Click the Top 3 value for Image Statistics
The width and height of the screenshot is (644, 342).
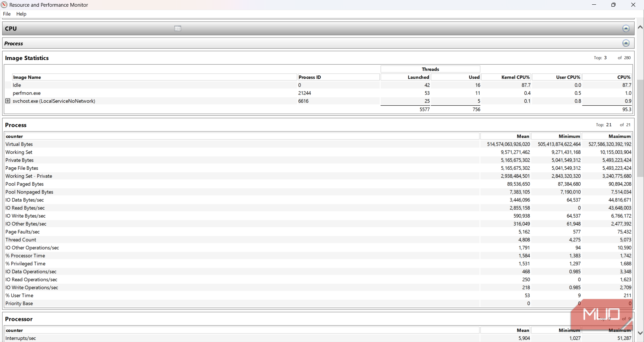(x=605, y=58)
